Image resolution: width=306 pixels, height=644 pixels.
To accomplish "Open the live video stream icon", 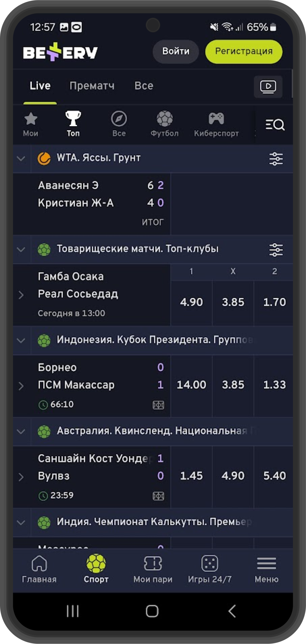I will [268, 86].
